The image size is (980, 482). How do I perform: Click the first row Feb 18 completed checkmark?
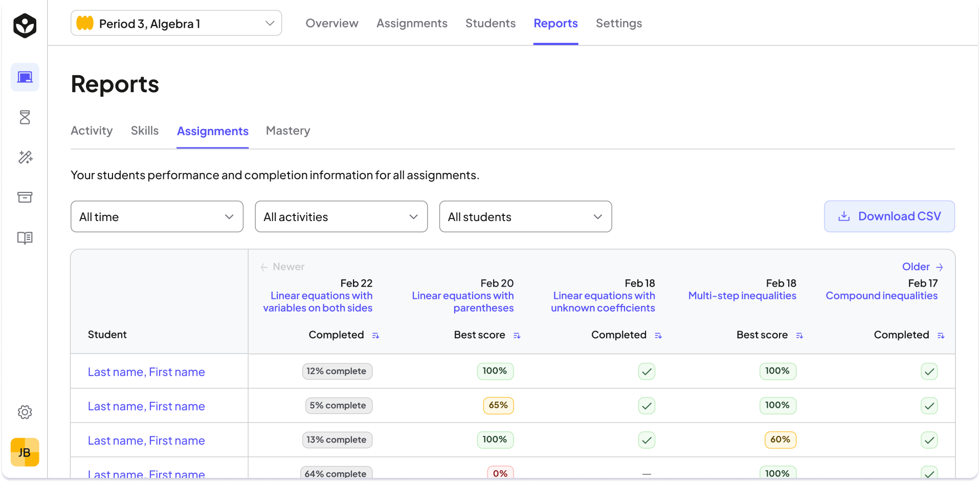(x=647, y=371)
